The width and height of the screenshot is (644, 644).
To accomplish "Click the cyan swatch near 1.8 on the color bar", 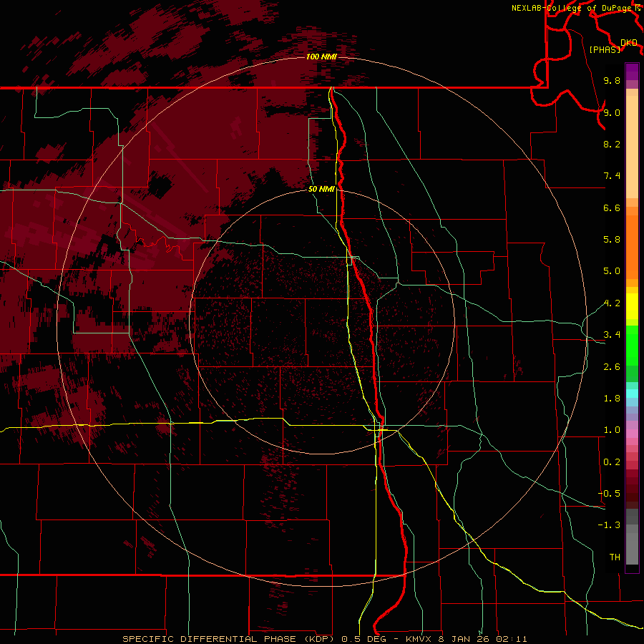I will coord(632,394).
